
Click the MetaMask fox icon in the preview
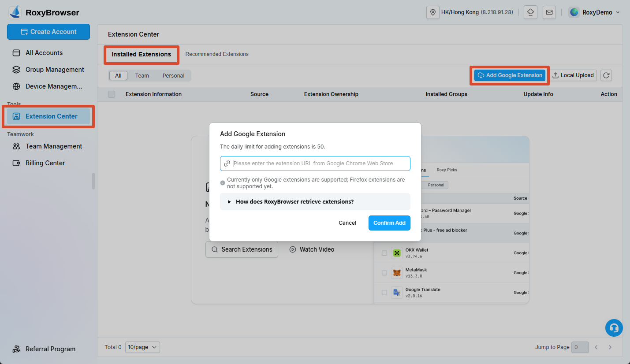pos(397,273)
